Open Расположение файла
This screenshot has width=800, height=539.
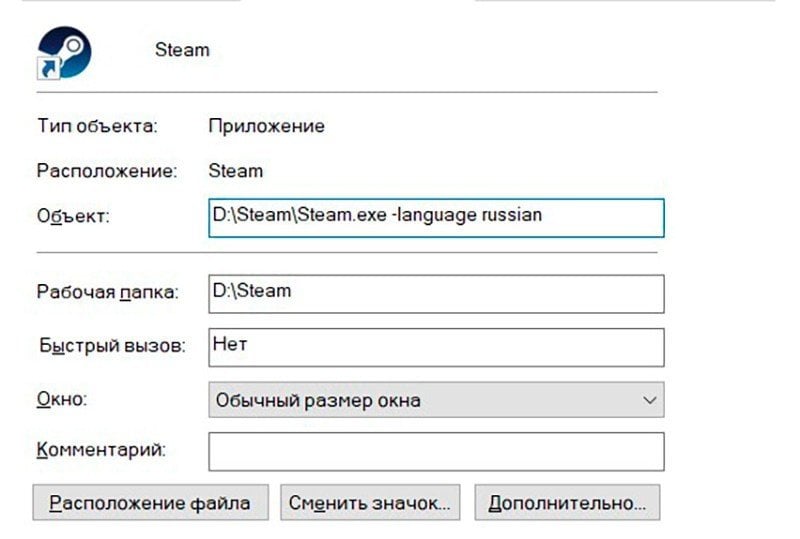tap(151, 503)
